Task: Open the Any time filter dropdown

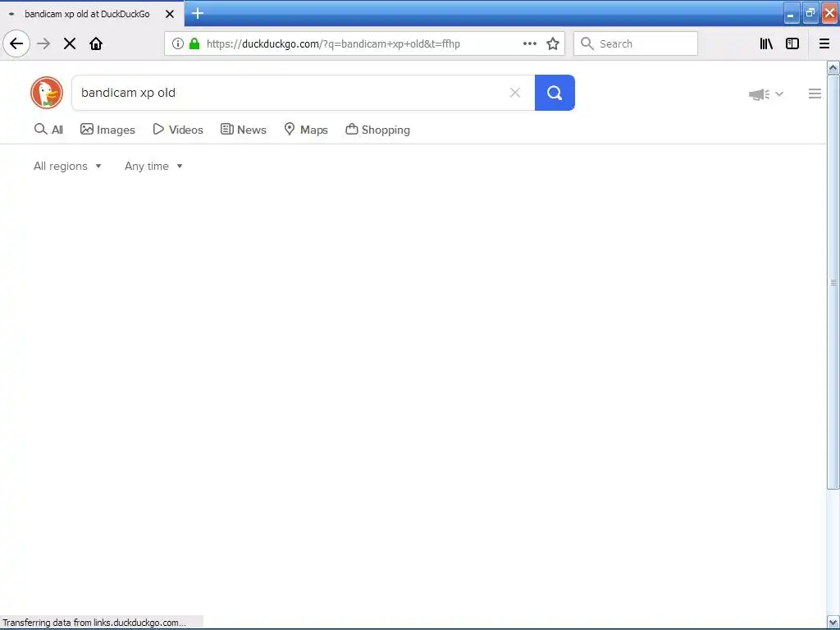Action: pyautogui.click(x=153, y=166)
